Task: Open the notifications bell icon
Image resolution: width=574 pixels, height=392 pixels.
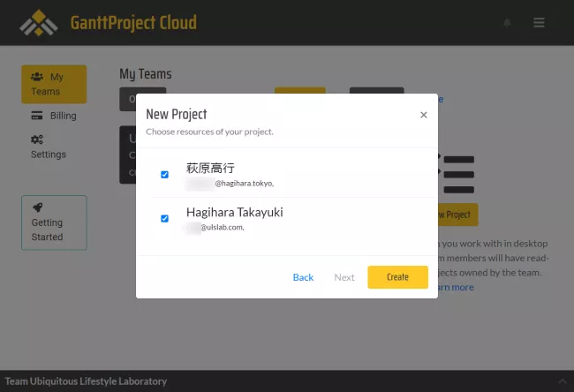Action: coord(507,23)
